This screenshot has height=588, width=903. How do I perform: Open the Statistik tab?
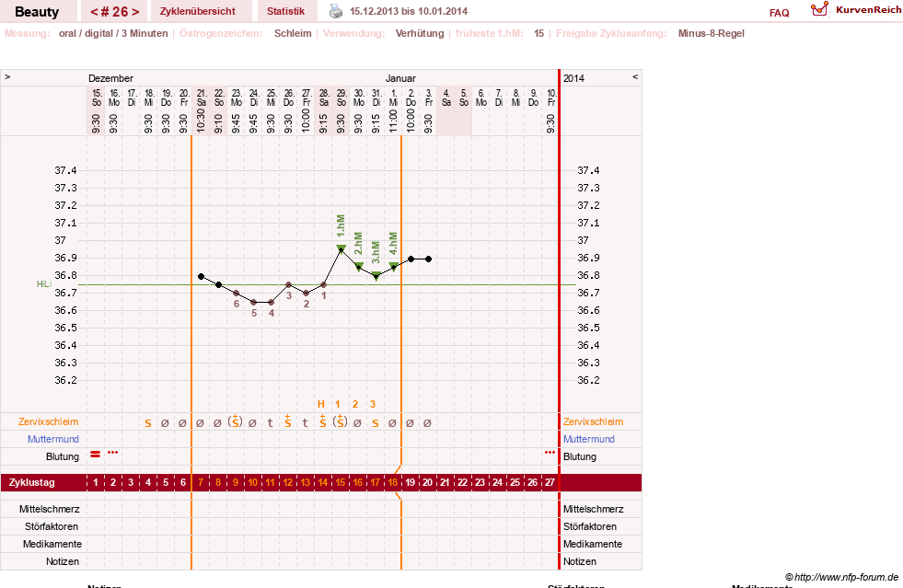coord(285,12)
